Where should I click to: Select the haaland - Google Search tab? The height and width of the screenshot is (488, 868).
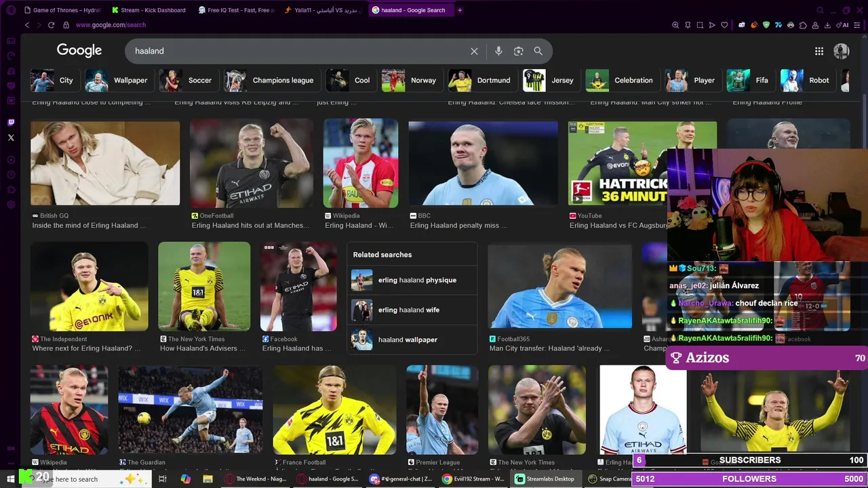[x=410, y=10]
